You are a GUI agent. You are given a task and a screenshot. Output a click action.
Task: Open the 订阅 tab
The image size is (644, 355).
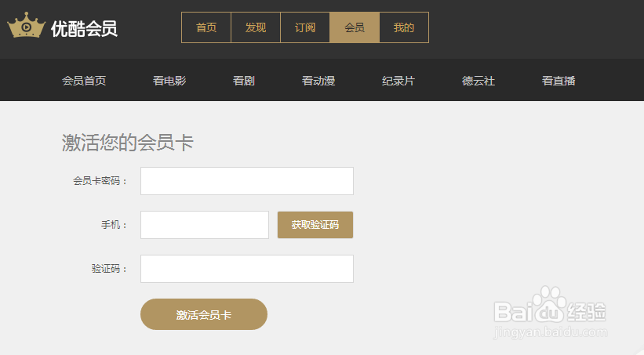305,27
